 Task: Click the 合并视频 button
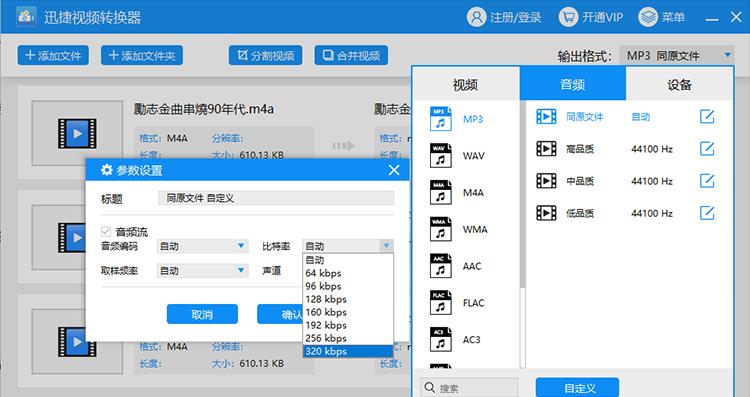[351, 55]
